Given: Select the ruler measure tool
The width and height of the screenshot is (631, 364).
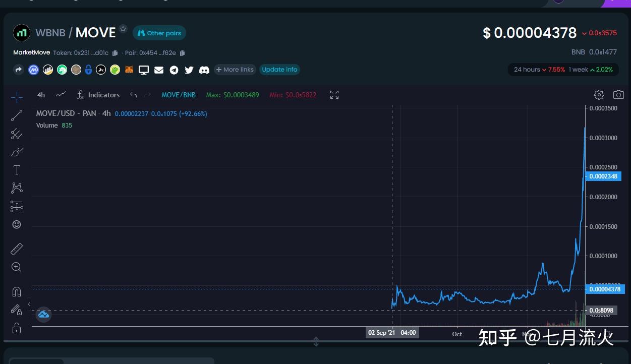Looking at the screenshot, I should click(17, 249).
